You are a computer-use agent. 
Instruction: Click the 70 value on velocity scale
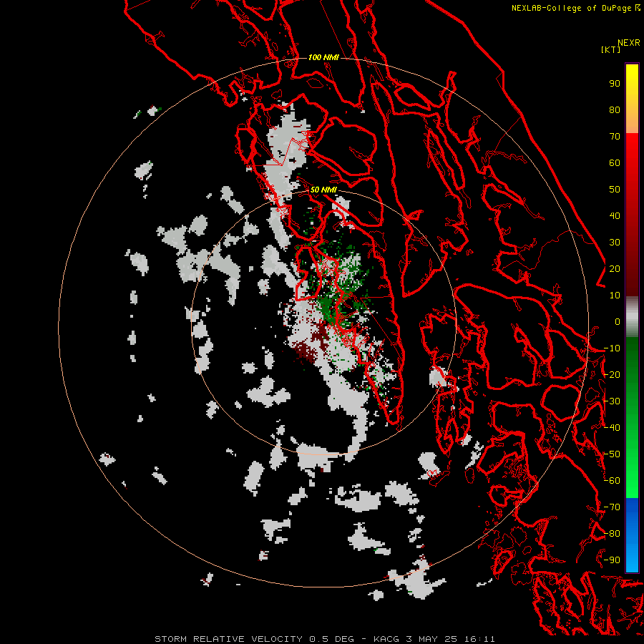tap(615, 137)
